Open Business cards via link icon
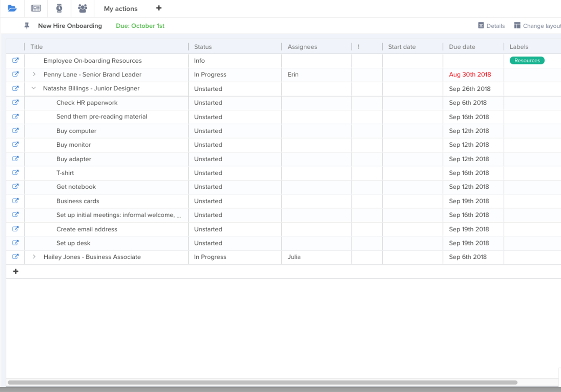The height and width of the screenshot is (392, 561). [15, 201]
